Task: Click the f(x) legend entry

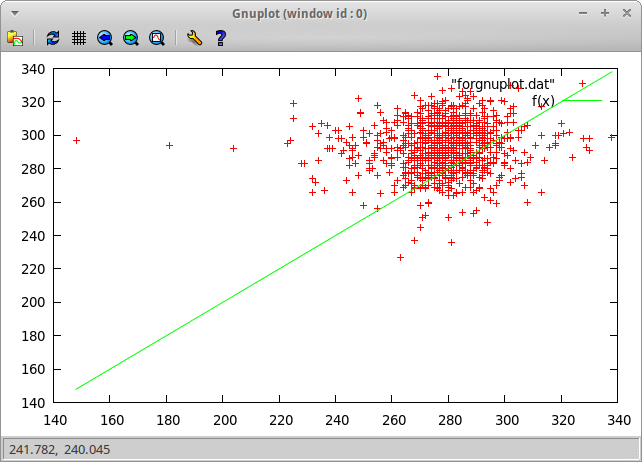Action: 543,100
